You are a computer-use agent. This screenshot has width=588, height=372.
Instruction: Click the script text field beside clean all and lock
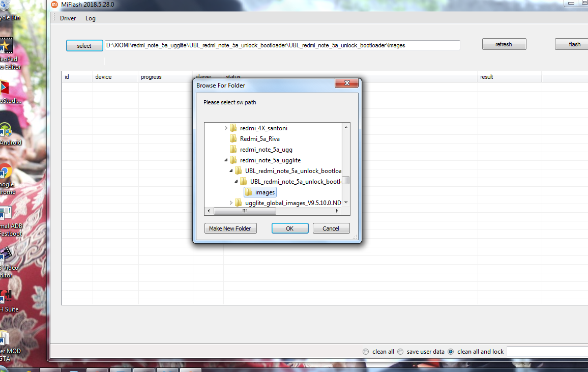point(547,352)
